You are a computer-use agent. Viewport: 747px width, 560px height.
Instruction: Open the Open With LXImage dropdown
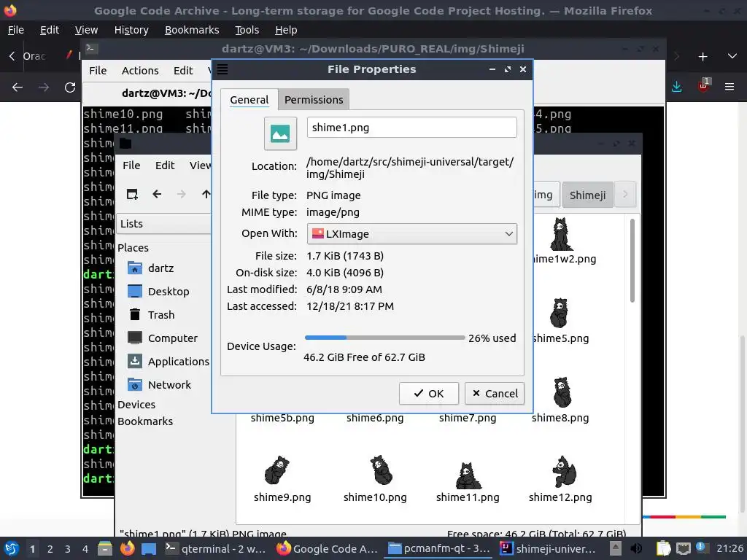point(411,234)
